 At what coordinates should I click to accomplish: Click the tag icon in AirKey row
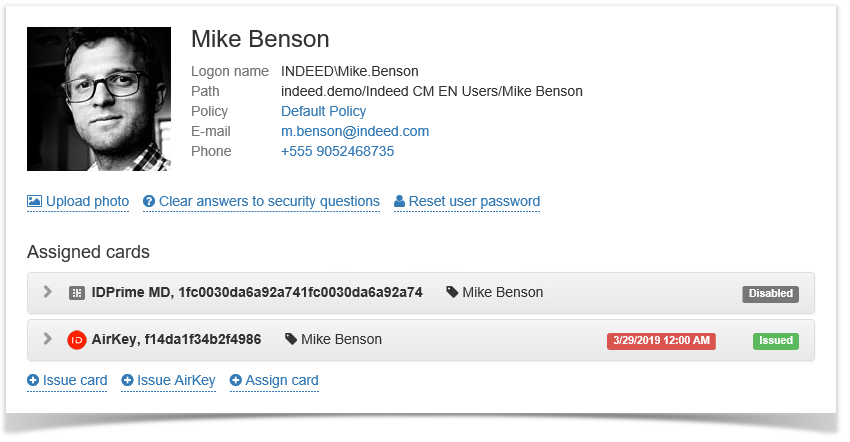(292, 340)
